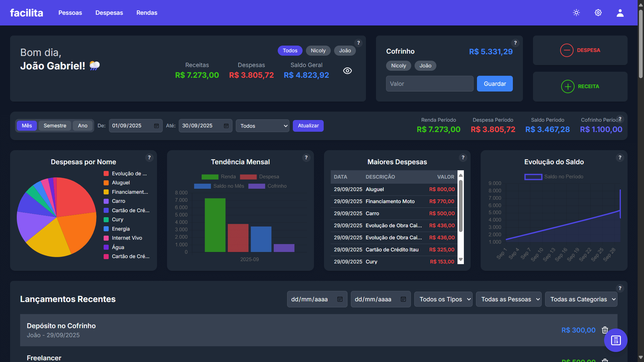
Task: Select the Nicoly person filter
Action: tap(318, 50)
